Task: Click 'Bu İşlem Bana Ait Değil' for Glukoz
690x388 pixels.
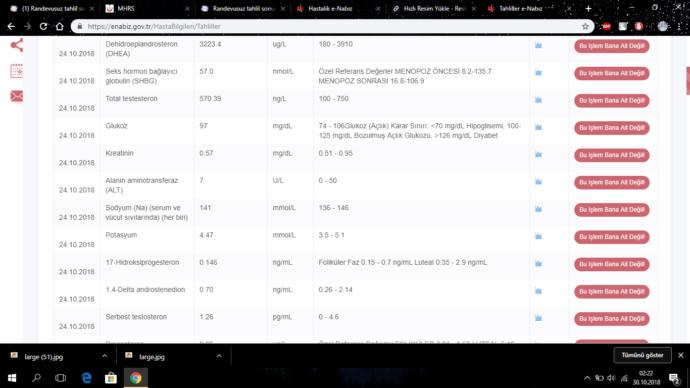Action: pyautogui.click(x=612, y=128)
